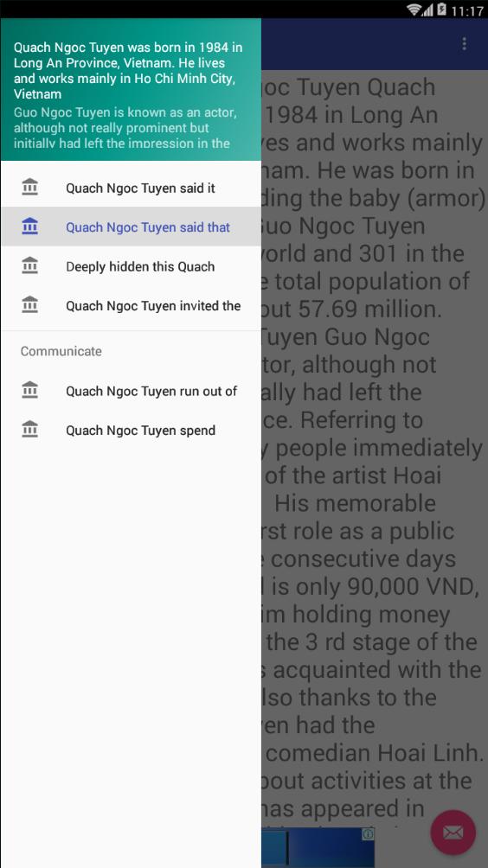Select "Quach Ngoc Tuyen spend" item
Screen dimensions: 488x868
(131, 431)
